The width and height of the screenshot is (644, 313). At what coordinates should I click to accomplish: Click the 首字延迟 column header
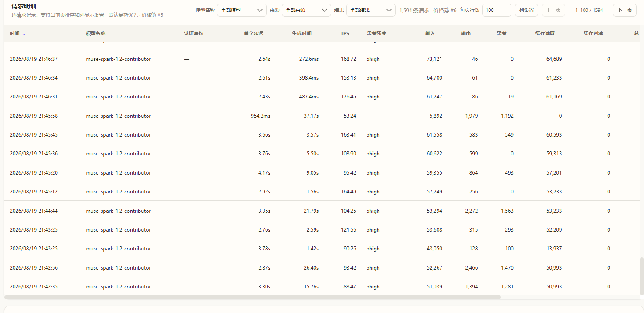click(253, 33)
